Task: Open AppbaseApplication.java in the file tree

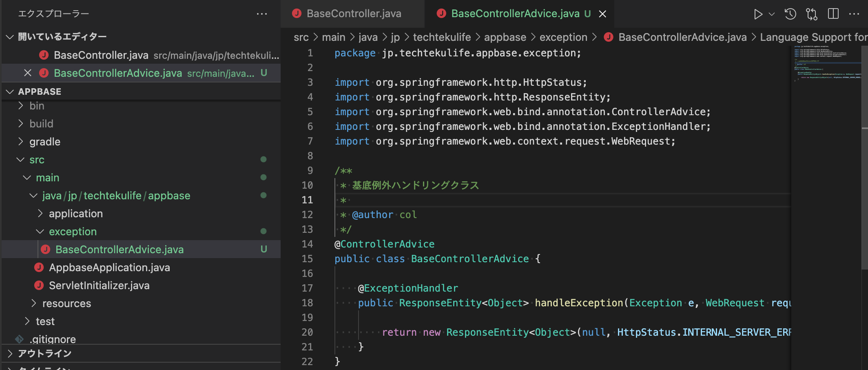Action: 141,267
